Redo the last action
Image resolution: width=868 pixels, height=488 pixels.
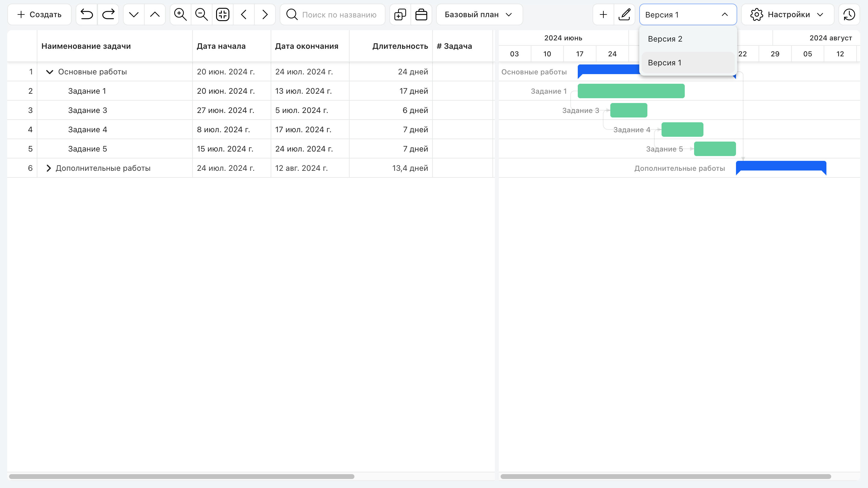coord(108,14)
